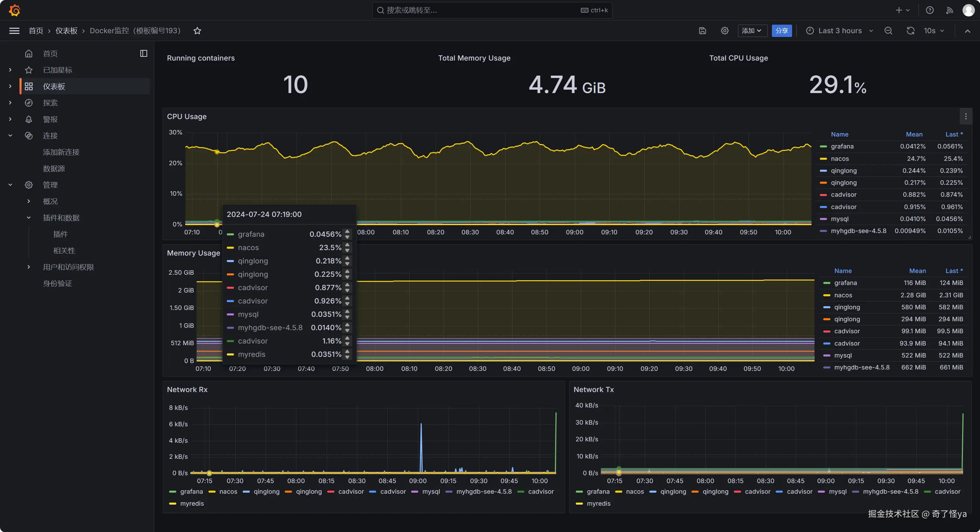Toggle mysql series in Memory Usage legend
Screen dimensions: 980x532
point(843,355)
